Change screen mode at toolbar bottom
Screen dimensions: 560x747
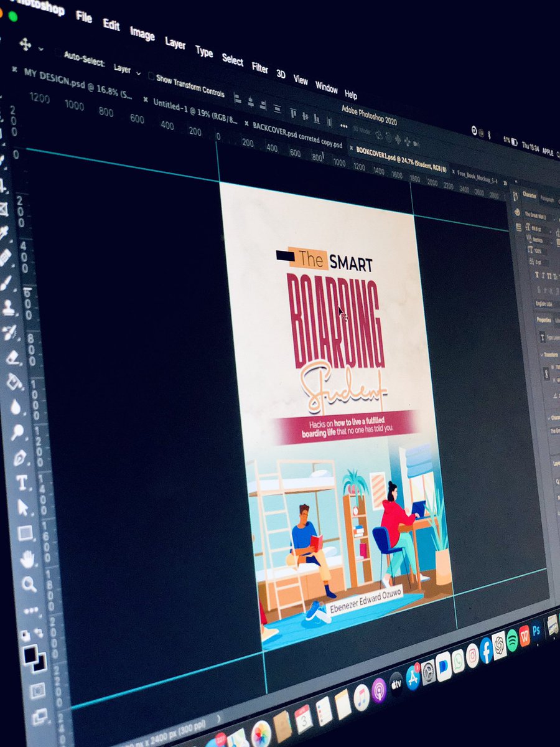point(39,716)
